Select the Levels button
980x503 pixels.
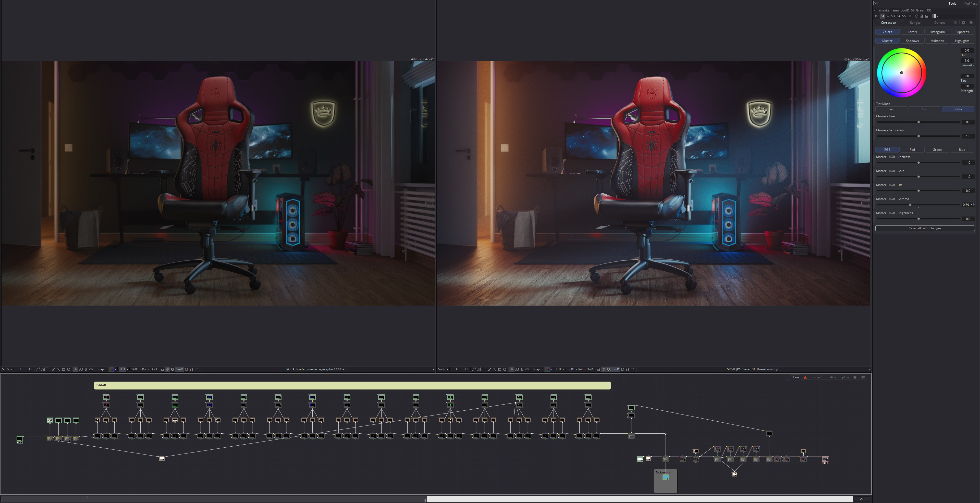(x=912, y=32)
